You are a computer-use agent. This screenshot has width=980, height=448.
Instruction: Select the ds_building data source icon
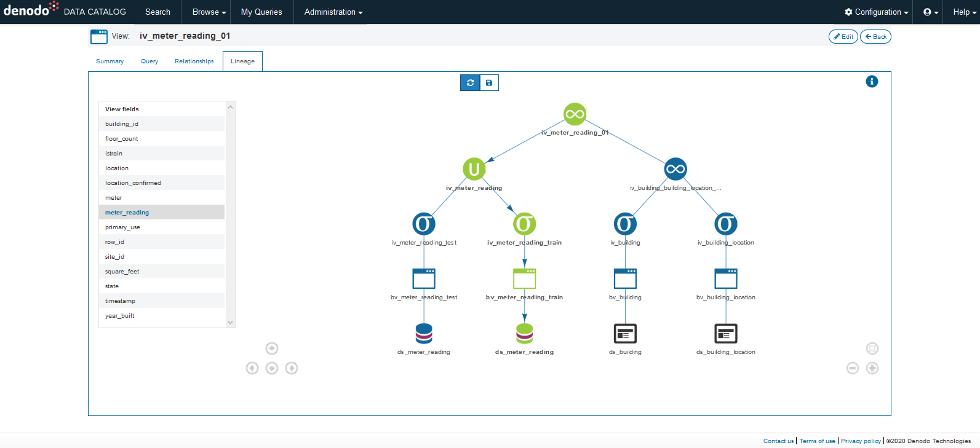coord(625,333)
